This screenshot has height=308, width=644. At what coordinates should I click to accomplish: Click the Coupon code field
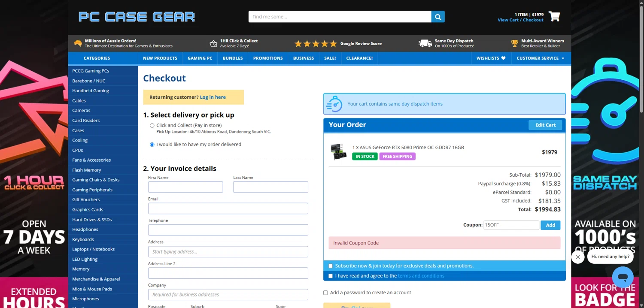tap(511, 225)
